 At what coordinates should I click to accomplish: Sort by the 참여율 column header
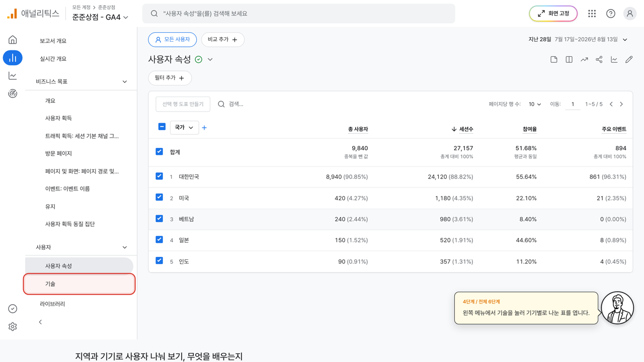[x=529, y=129]
